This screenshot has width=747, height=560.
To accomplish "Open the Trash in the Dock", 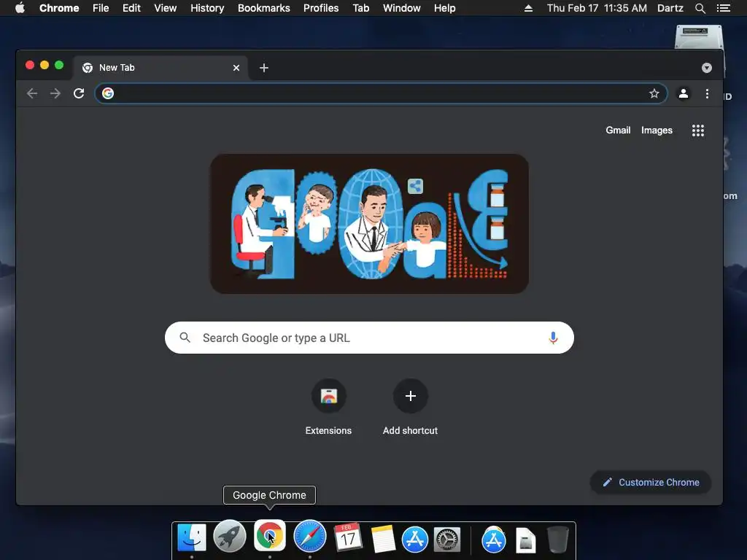I will [x=557, y=540].
